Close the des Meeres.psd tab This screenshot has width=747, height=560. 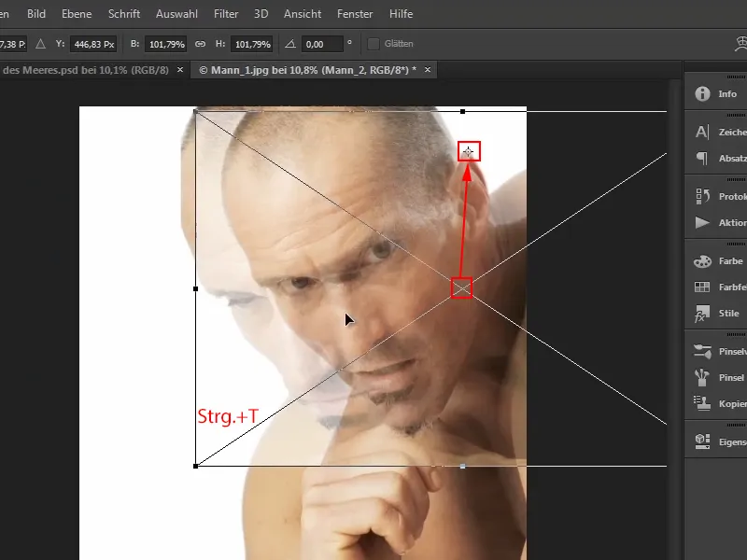point(180,69)
